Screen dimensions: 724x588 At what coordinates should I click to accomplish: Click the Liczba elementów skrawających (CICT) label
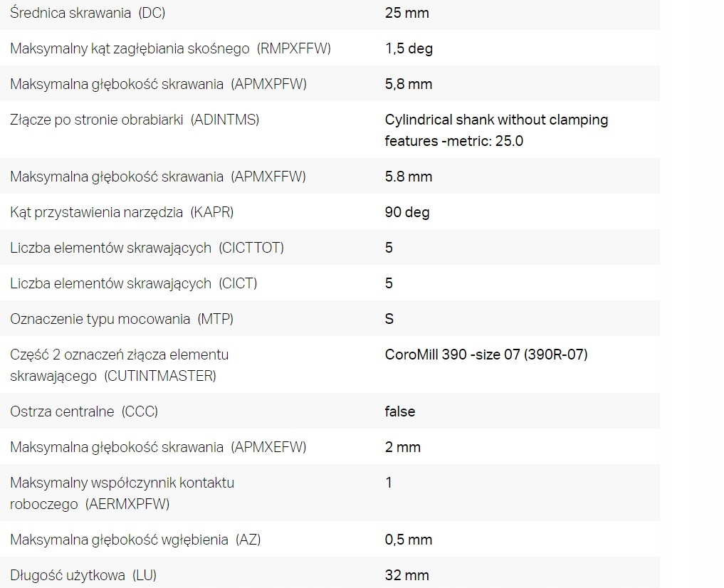(134, 283)
